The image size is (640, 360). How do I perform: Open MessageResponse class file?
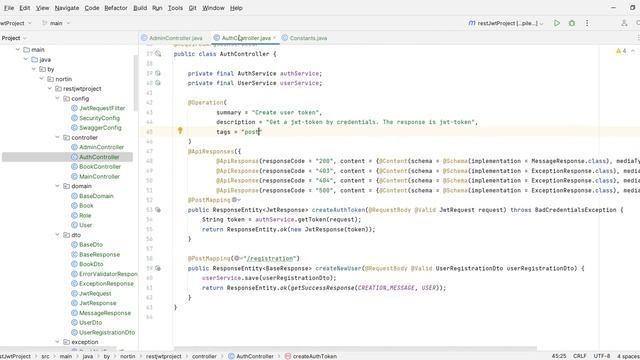tap(105, 313)
